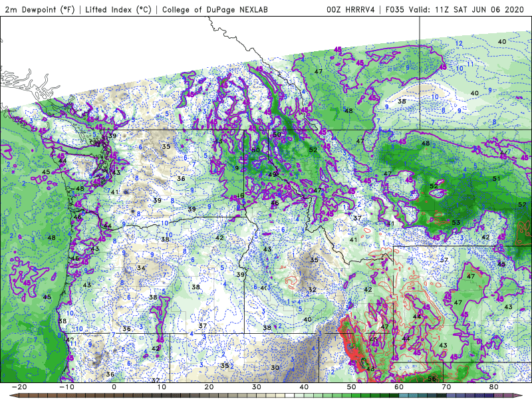Click the "30" dewpoint value on map
Viewport: 532px width, 399px height.
[275, 368]
